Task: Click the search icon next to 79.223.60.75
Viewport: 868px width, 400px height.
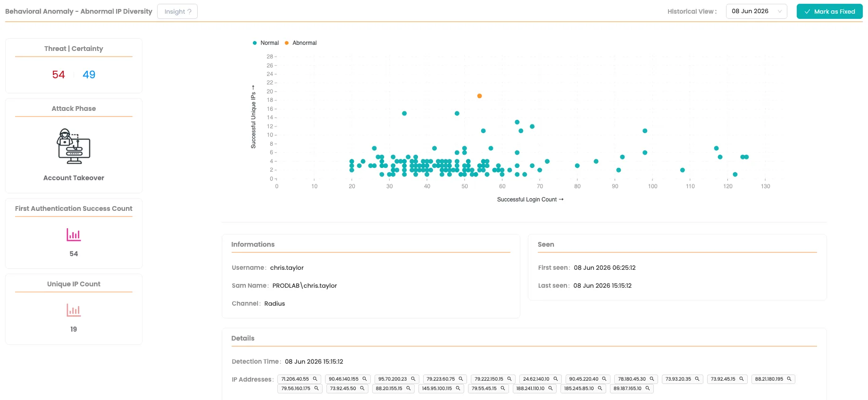Action: point(461,379)
